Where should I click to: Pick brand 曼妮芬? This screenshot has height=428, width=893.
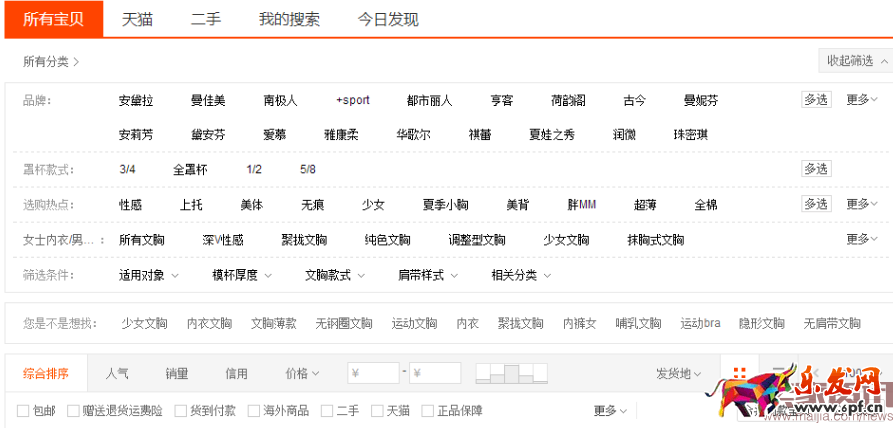tap(701, 101)
